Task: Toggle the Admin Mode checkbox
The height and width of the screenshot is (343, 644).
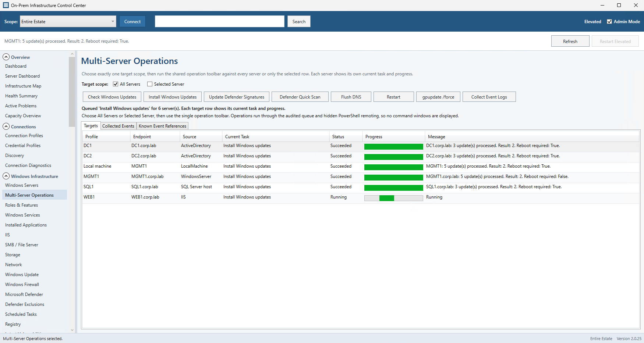Action: [x=609, y=21]
